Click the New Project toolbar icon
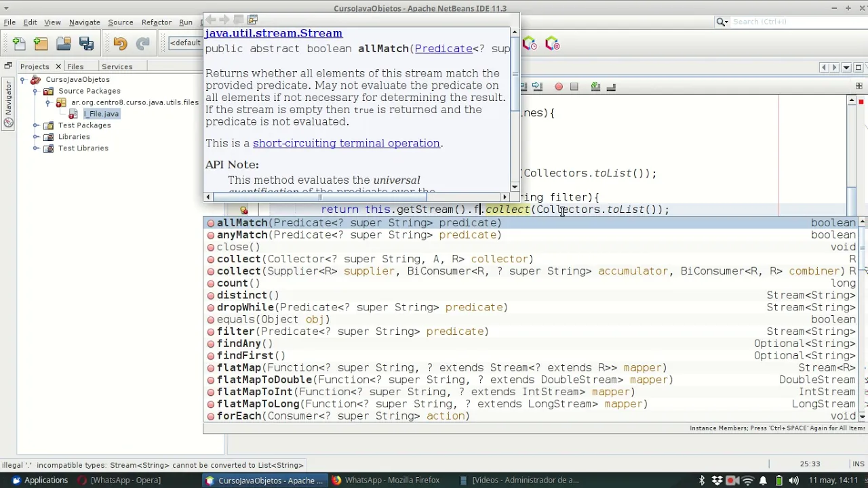 tap(41, 44)
